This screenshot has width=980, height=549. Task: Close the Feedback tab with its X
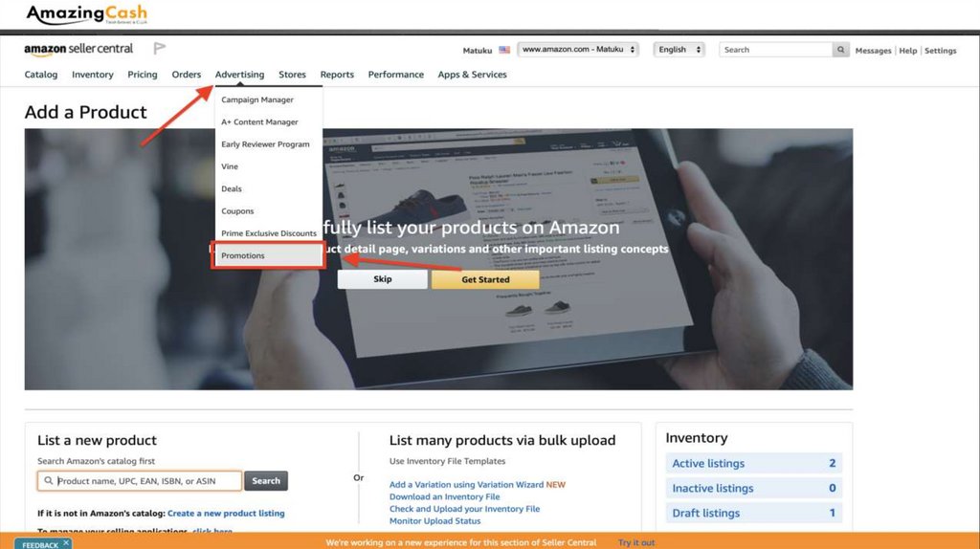pyautogui.click(x=66, y=542)
